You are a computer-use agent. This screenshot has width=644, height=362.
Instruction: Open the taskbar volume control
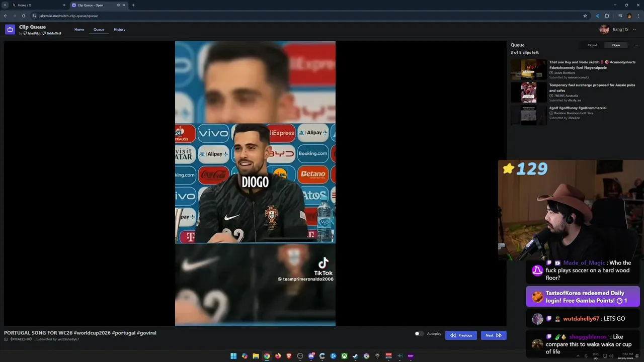point(611,356)
